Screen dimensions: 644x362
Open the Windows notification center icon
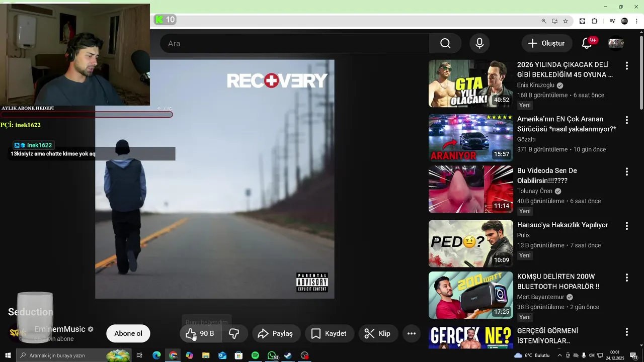point(634,355)
